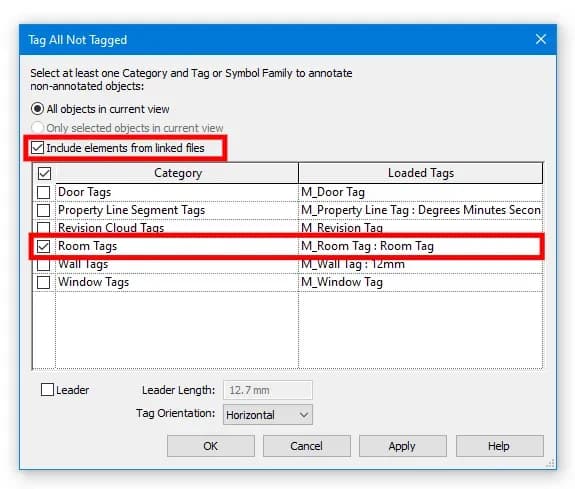Viewport: 575px width, 489px height.
Task: Click the Apply button
Action: tap(403, 446)
